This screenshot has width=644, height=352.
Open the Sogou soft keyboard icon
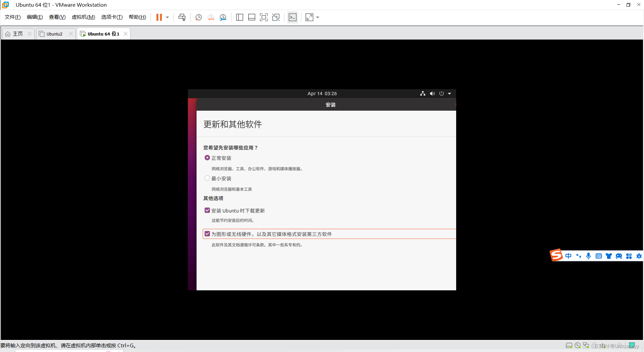tap(599, 256)
